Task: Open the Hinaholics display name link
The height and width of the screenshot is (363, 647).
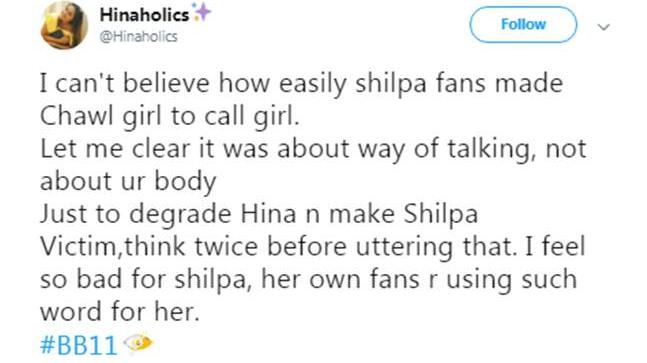Action: (144, 15)
